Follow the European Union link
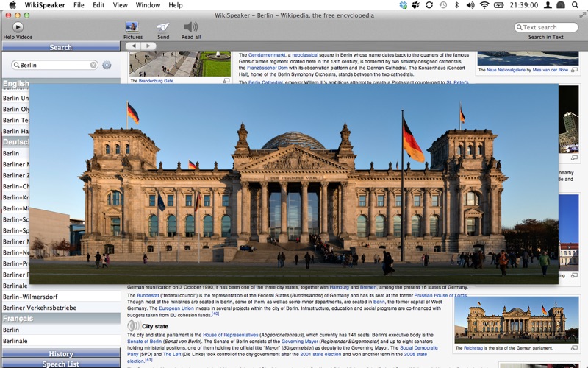This screenshot has height=368, width=588. point(176,308)
